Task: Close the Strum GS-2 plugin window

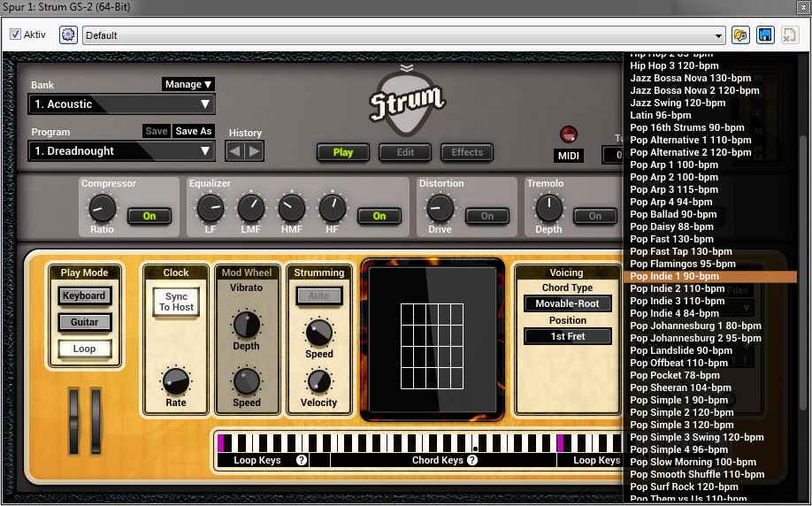Action: (x=801, y=7)
